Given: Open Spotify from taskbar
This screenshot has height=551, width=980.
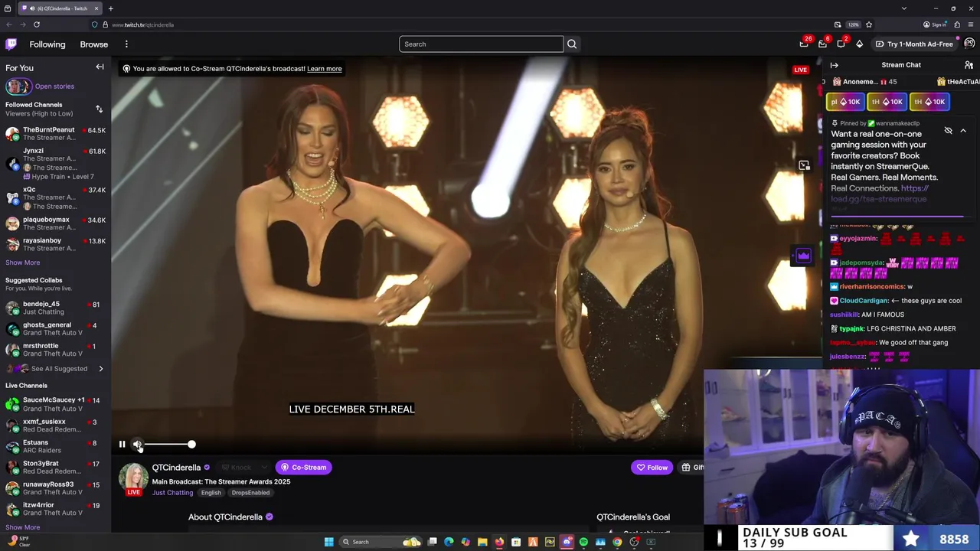Looking at the screenshot, I should click(x=583, y=542).
